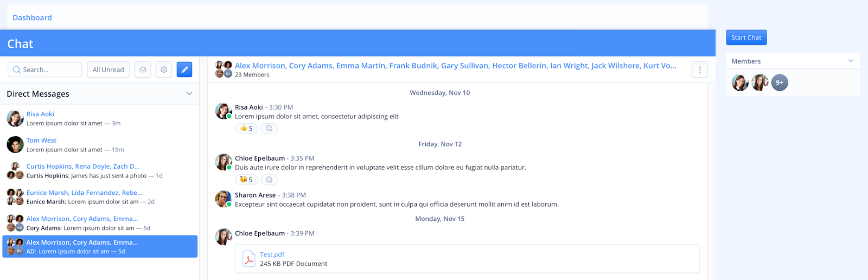The width and height of the screenshot is (868, 280).
Task: Toggle the smiley reaction on Chloe's message
Action: 246,180
